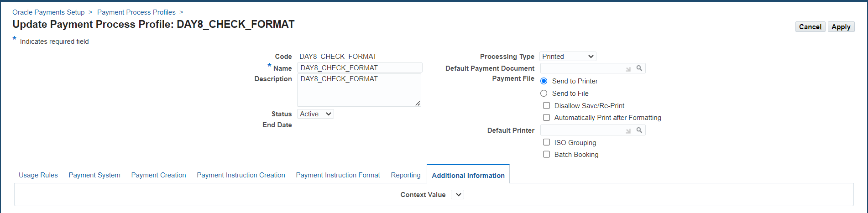Expand Status dropdown showing Active

315,114
